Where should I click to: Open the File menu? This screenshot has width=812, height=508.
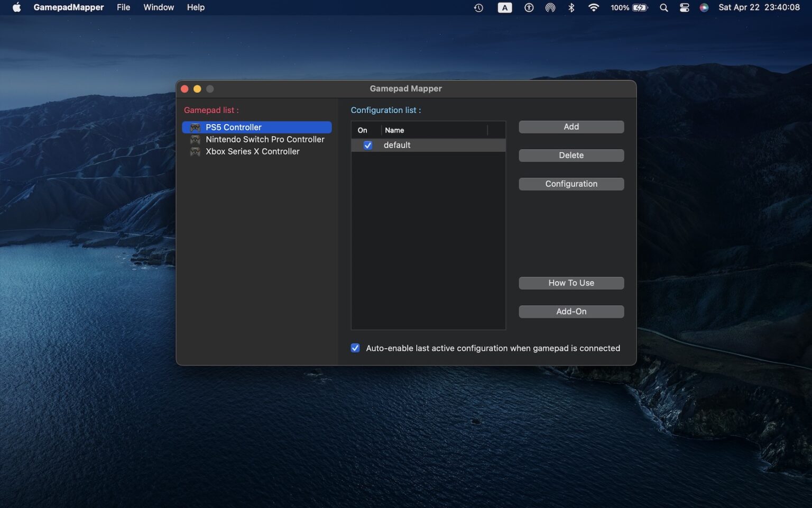click(123, 7)
